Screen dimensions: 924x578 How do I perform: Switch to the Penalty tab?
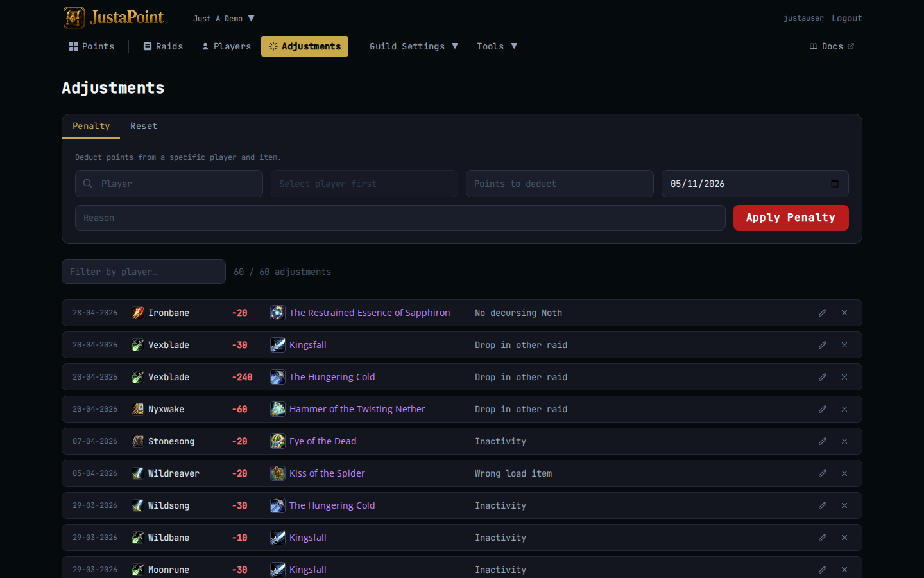pos(91,126)
